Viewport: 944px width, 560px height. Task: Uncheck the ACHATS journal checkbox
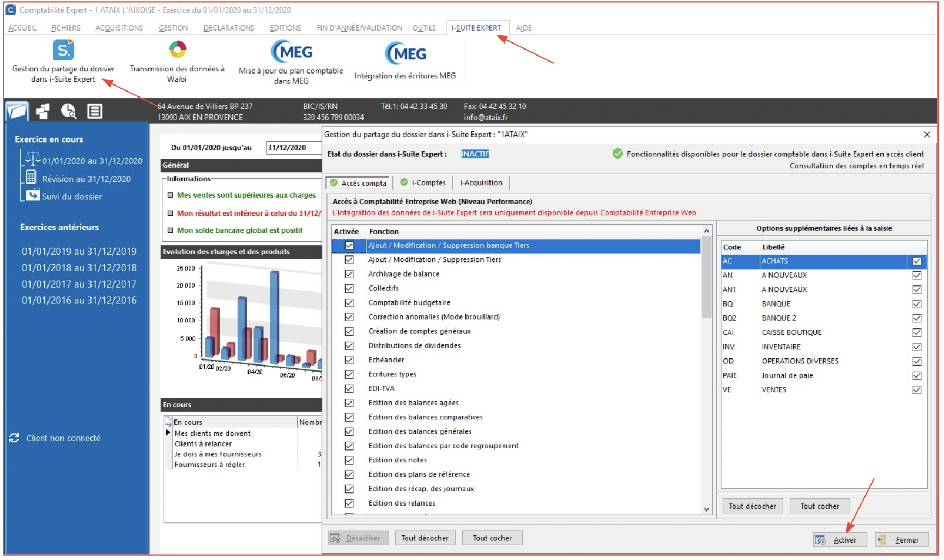coord(917,261)
